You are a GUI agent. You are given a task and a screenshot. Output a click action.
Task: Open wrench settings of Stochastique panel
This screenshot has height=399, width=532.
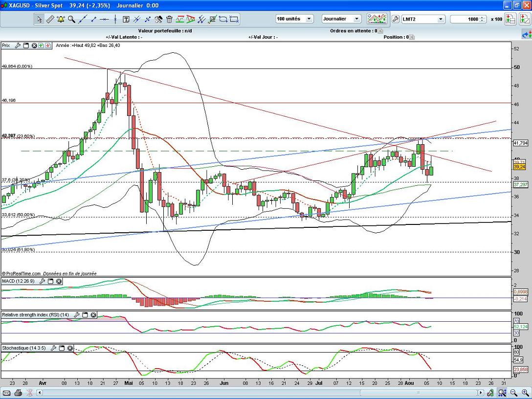(53, 348)
